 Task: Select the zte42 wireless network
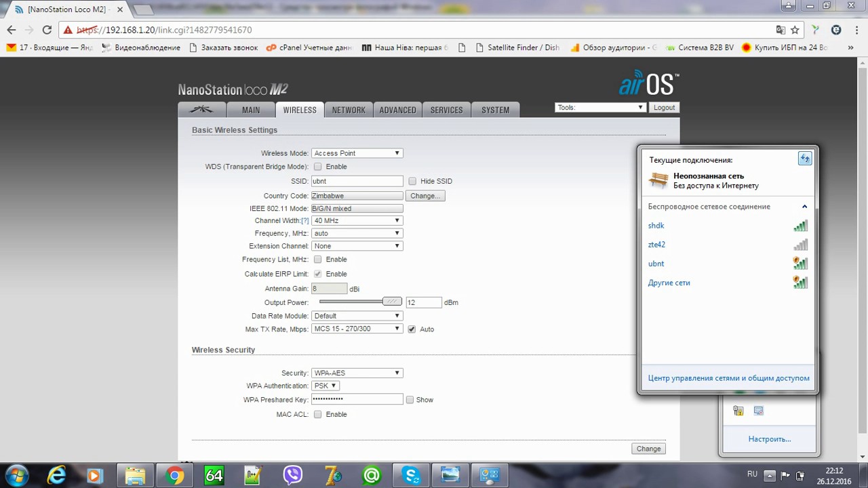click(728, 245)
